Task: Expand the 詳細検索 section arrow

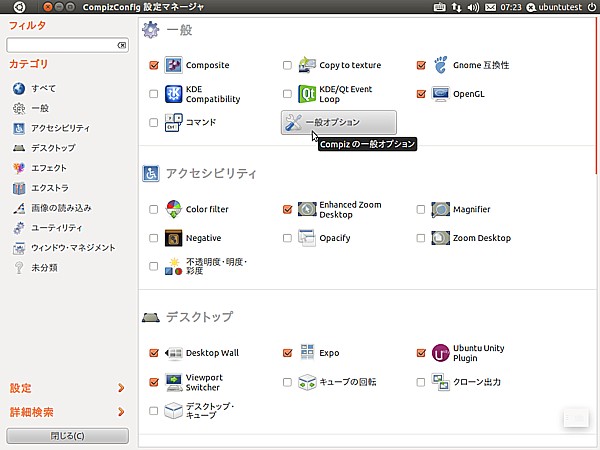Action: point(121,412)
